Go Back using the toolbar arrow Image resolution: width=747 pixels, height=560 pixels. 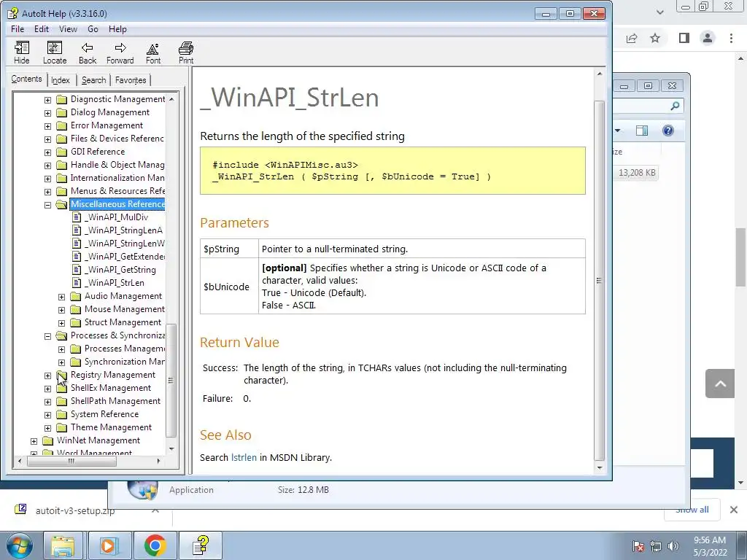[x=88, y=52]
